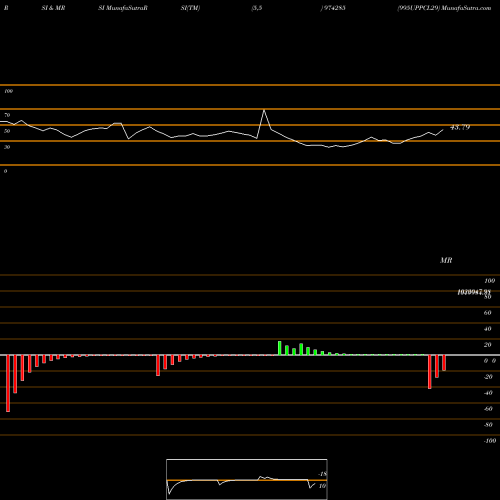Click the RSI axis label 30

pos(7,147)
